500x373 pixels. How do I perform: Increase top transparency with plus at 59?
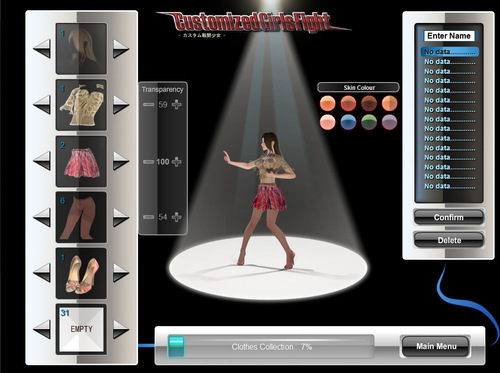[x=177, y=105]
